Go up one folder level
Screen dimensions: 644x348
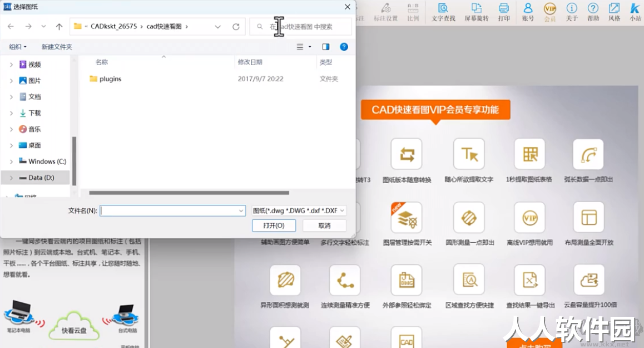point(59,26)
